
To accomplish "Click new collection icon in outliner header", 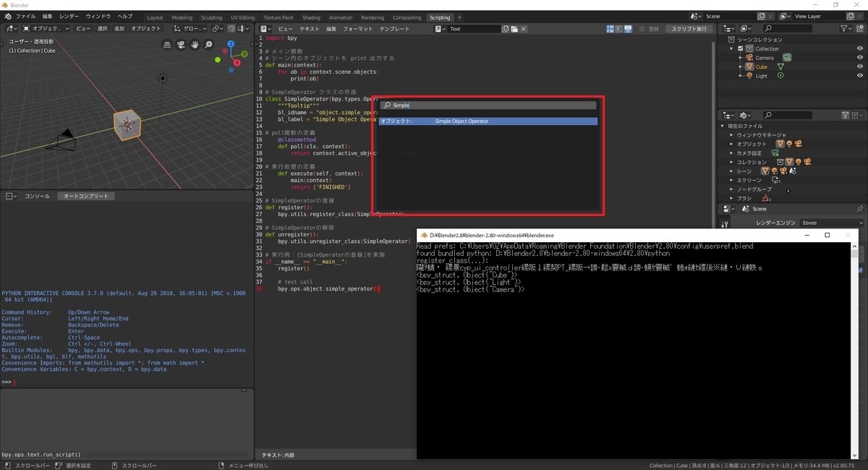I will pyautogui.click(x=861, y=29).
